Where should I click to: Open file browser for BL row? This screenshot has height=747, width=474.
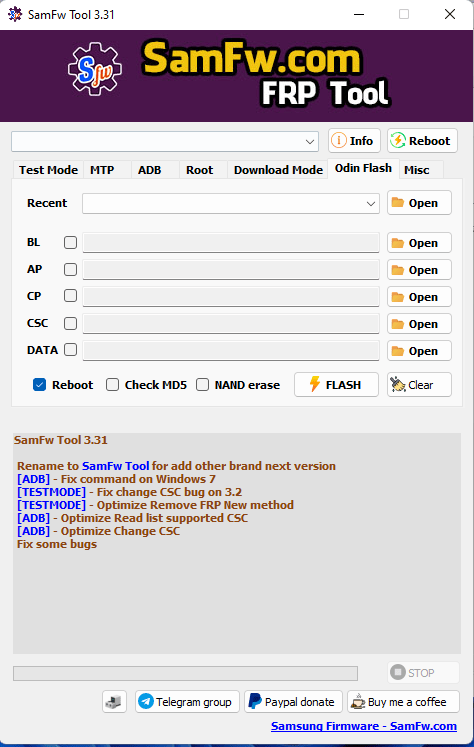click(x=419, y=243)
